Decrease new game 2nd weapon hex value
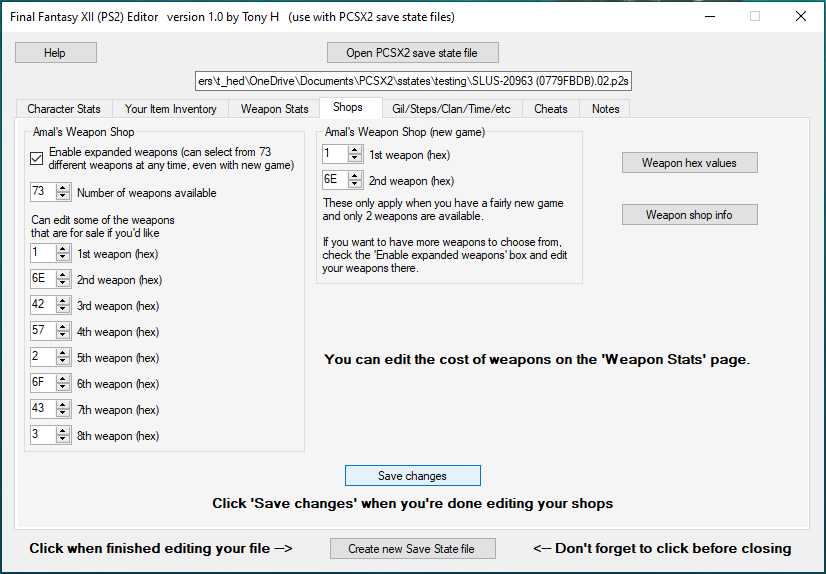826x574 pixels. point(355,184)
